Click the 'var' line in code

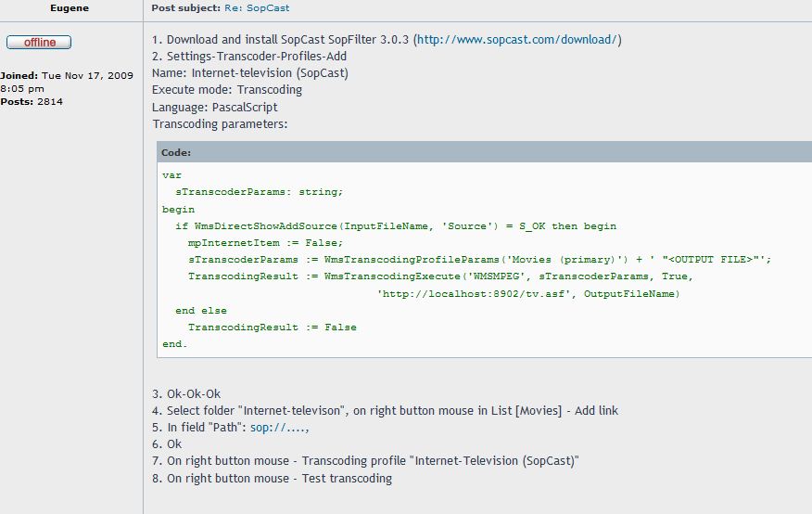(x=171, y=175)
